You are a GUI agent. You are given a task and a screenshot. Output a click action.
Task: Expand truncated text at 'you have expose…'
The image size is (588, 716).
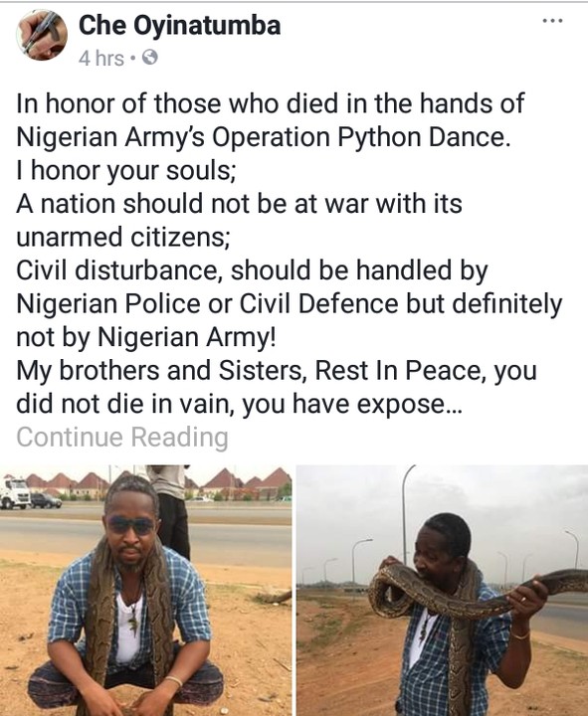(352, 404)
